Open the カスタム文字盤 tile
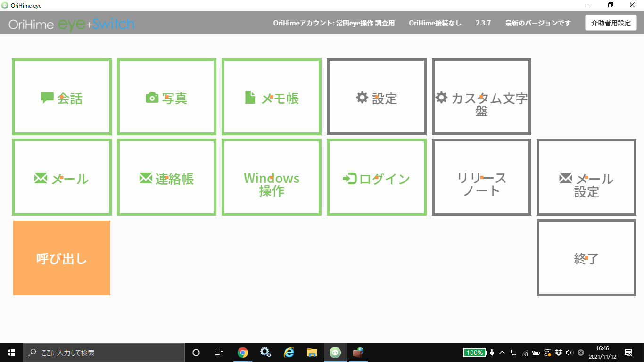The width and height of the screenshot is (644, 362). (x=481, y=97)
